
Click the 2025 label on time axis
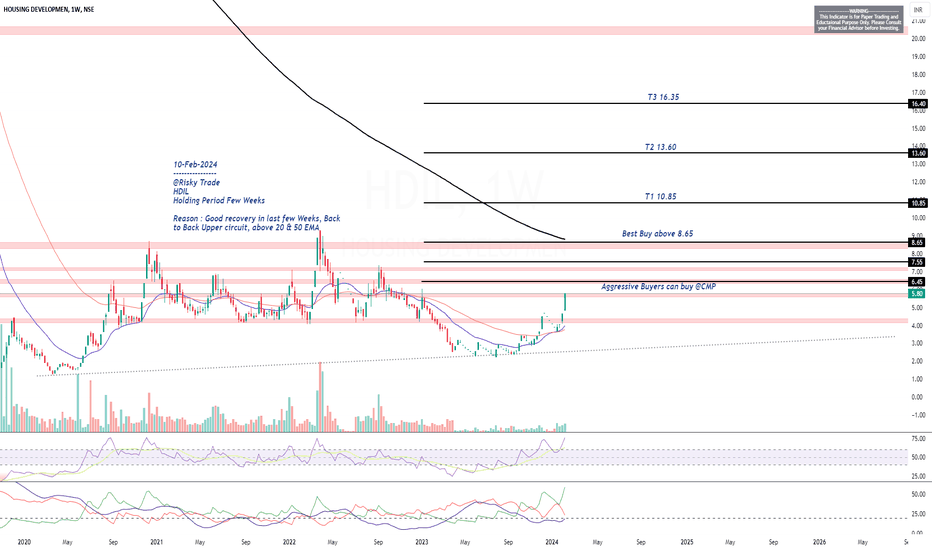coord(687,542)
